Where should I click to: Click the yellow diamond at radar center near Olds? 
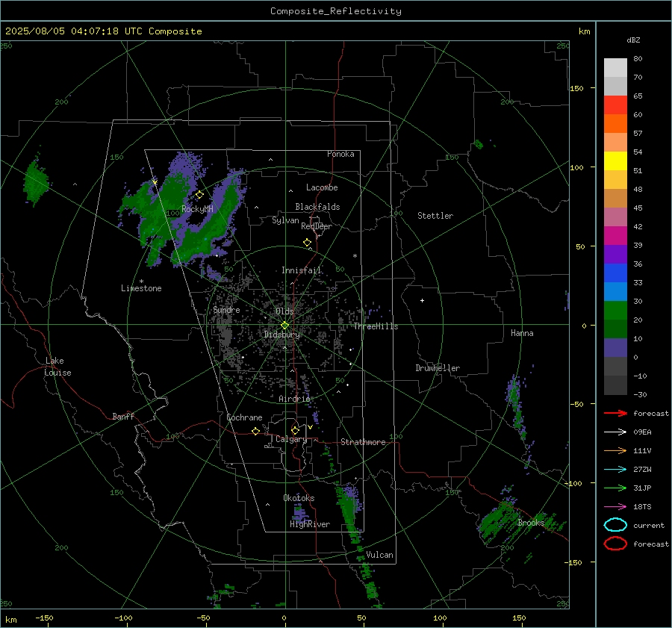click(x=284, y=326)
